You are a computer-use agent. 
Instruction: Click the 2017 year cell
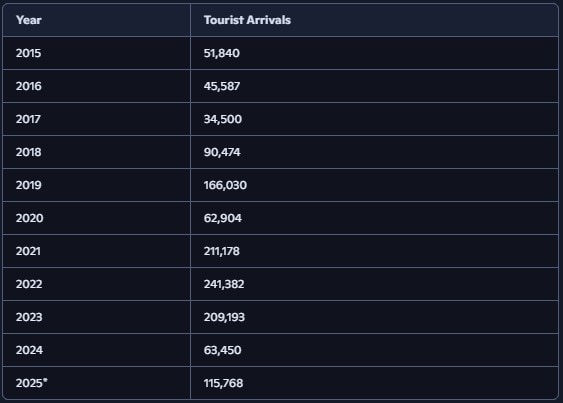96,119
